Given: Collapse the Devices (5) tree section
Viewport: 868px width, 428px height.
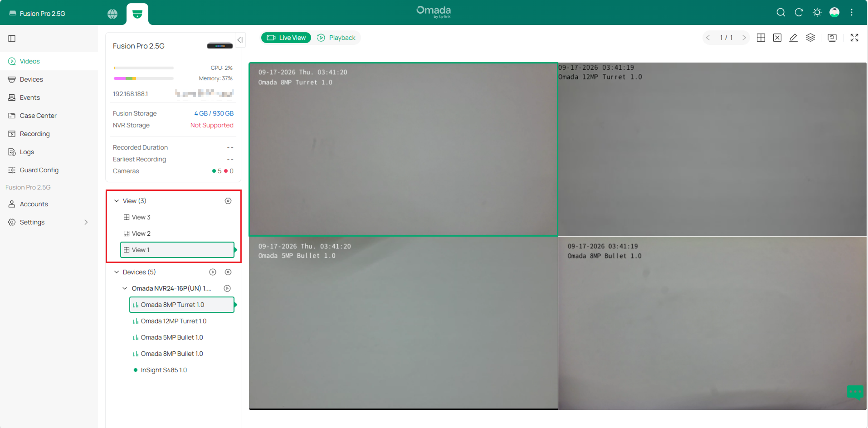Looking at the screenshot, I should coord(117,272).
